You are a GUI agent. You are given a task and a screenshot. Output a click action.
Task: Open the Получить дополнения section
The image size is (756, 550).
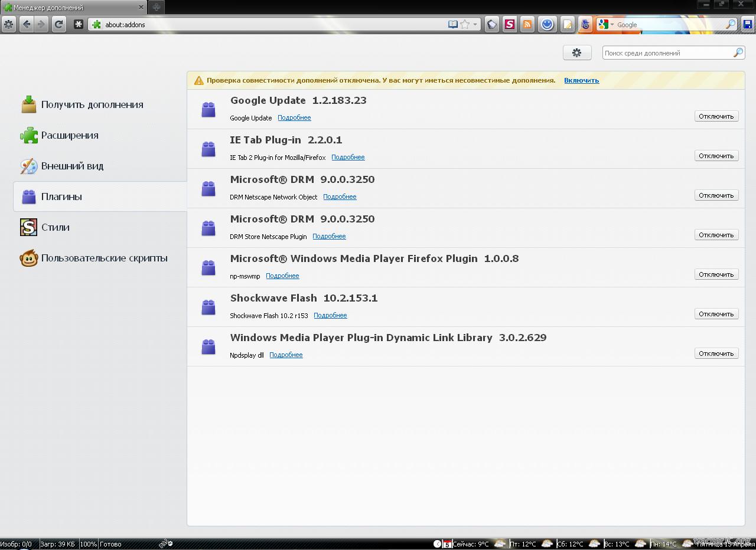pyautogui.click(x=92, y=104)
